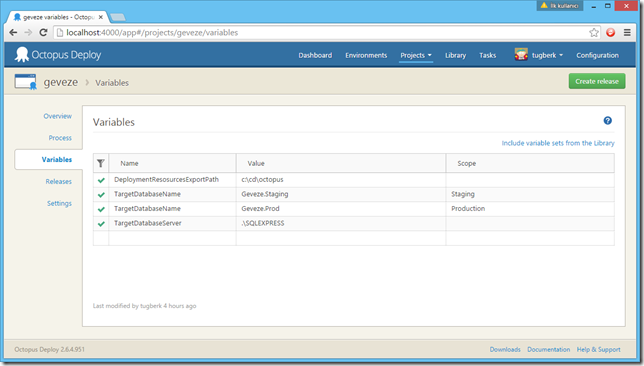Open Library in the top navigation

(455, 55)
